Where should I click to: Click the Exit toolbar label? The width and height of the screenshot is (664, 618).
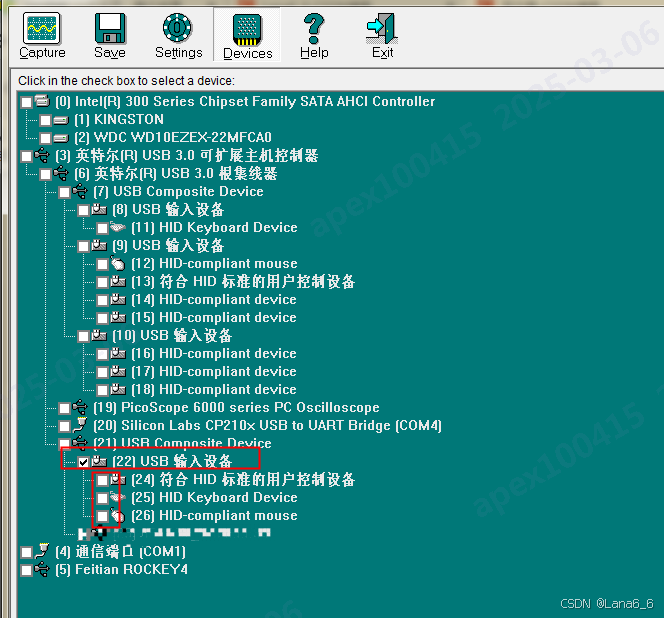click(382, 53)
